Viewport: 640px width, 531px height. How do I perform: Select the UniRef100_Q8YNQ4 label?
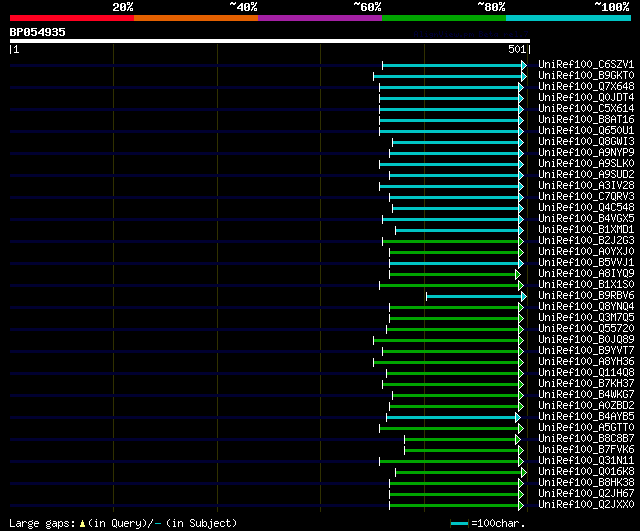[x=586, y=307]
